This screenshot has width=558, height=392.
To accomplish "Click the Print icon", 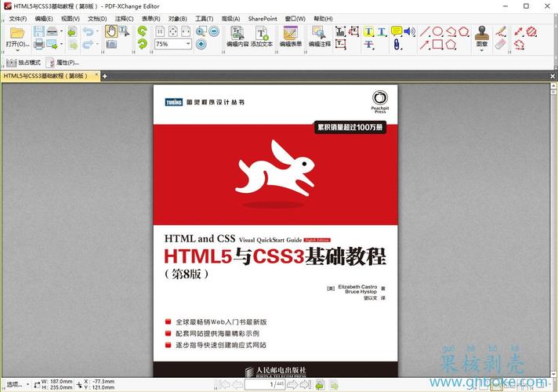I will (x=38, y=44).
